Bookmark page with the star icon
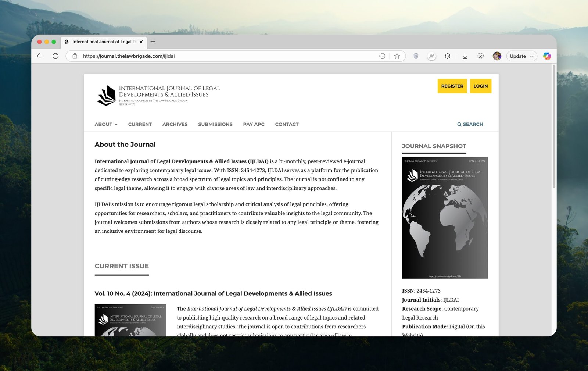 click(x=397, y=56)
